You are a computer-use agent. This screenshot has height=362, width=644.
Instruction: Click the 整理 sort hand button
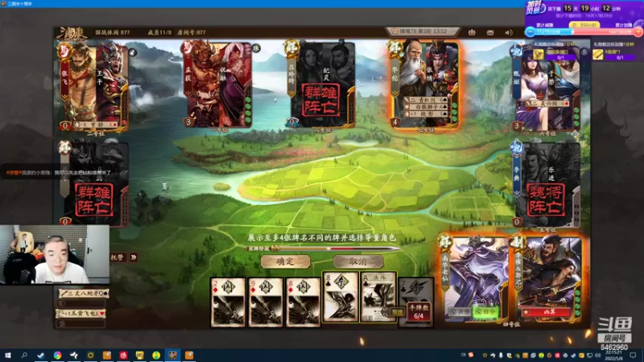click(x=397, y=312)
